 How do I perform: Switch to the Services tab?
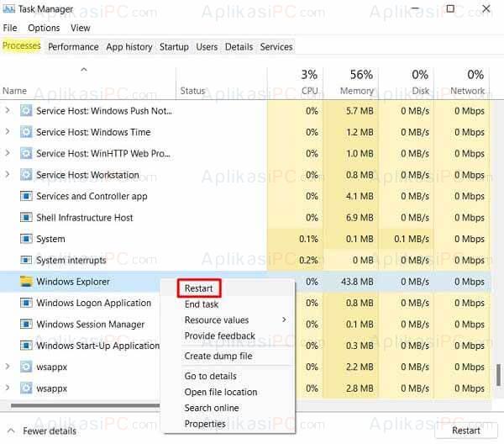pyautogui.click(x=276, y=47)
